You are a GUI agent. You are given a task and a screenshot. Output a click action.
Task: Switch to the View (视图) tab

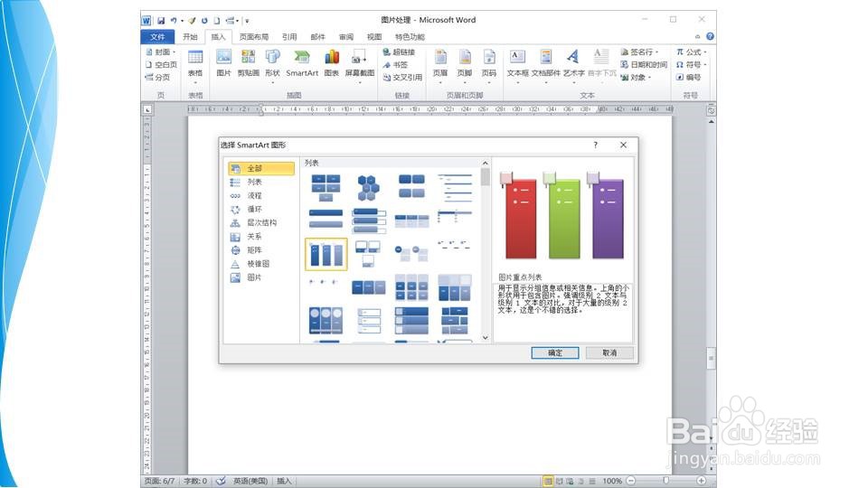tap(373, 36)
